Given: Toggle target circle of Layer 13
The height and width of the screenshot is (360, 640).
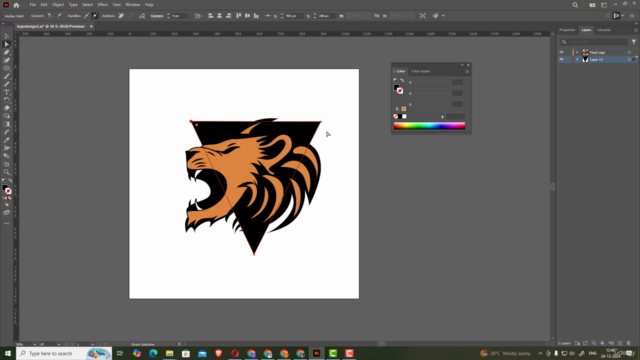Looking at the screenshot, I should pos(629,60).
